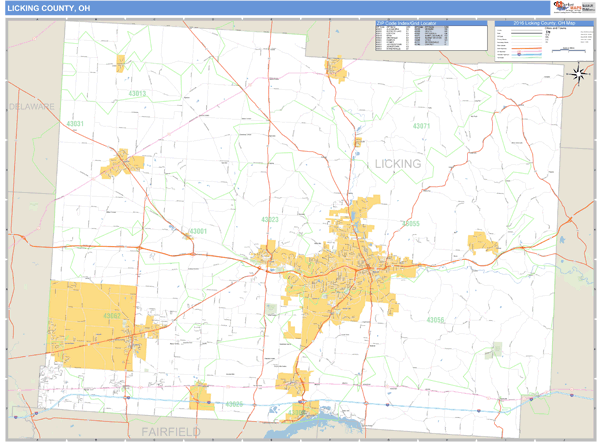This screenshot has height=442, width=600.
Task: Select ZIP code label 43001
Action: coord(197,231)
